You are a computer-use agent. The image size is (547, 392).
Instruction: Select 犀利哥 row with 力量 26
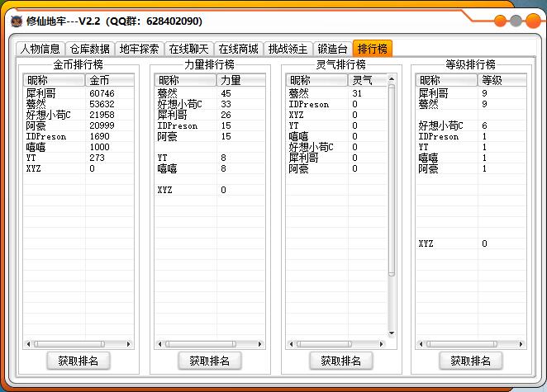pos(210,115)
